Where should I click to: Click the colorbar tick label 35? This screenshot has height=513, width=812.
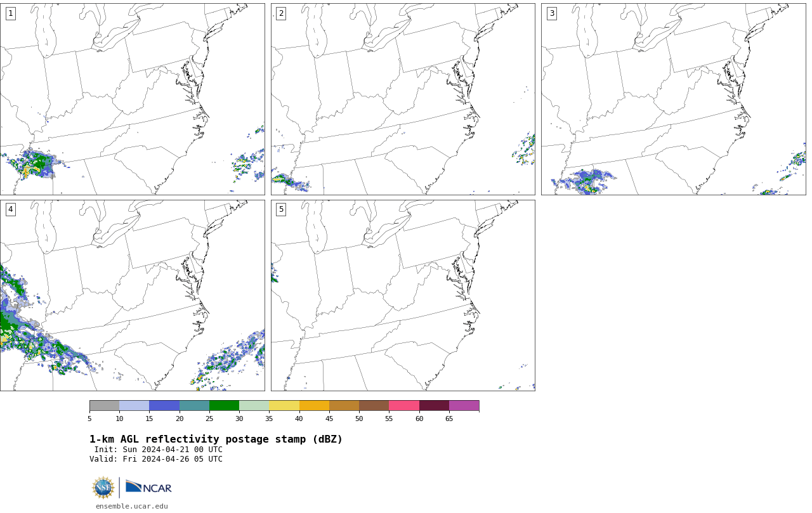point(269,419)
